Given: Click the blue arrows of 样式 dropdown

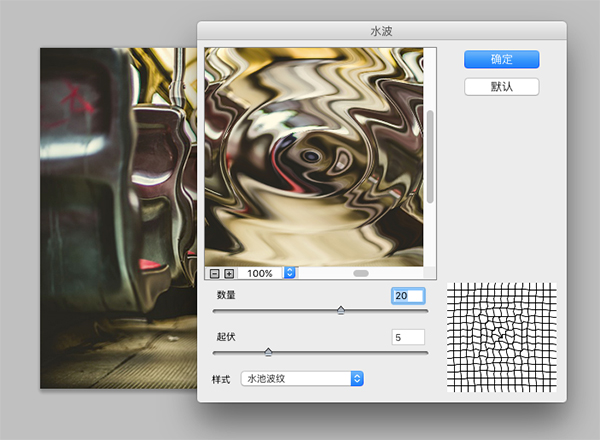Looking at the screenshot, I should (x=357, y=379).
